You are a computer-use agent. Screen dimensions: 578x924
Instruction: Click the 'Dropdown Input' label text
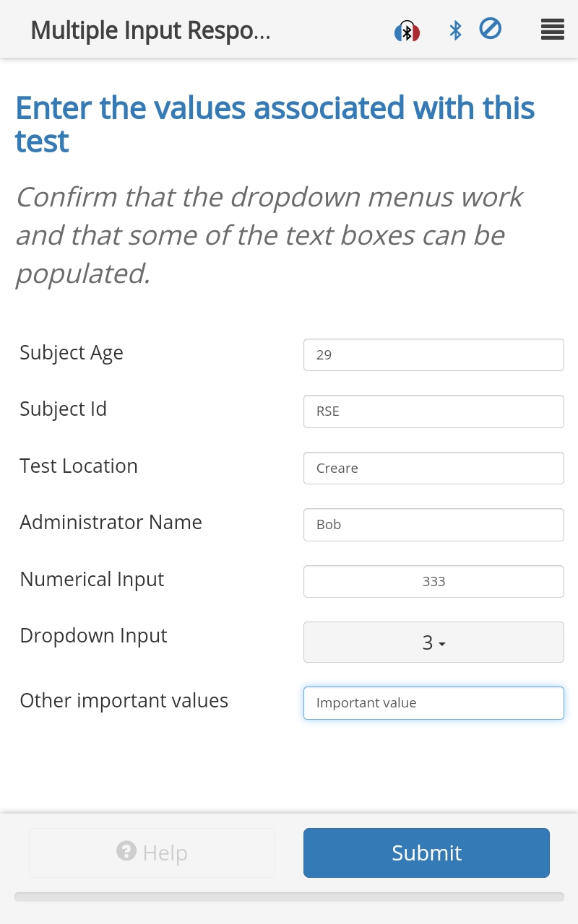click(x=93, y=635)
